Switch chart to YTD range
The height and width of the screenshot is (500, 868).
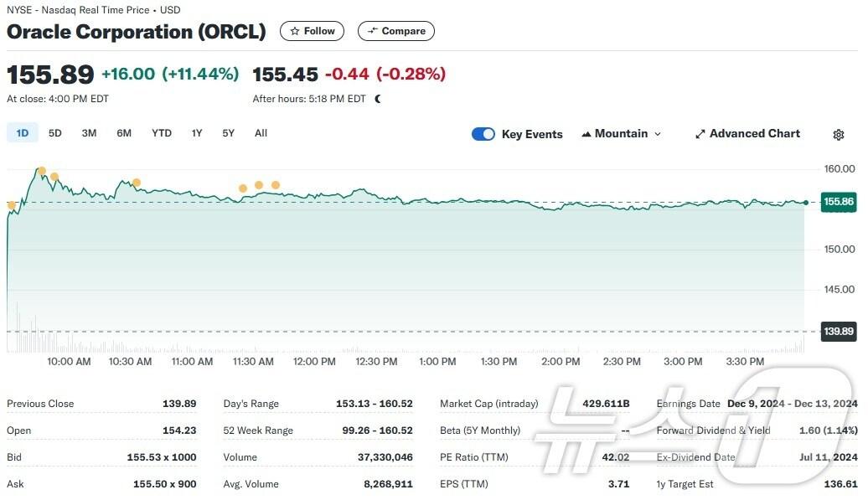[x=162, y=133]
